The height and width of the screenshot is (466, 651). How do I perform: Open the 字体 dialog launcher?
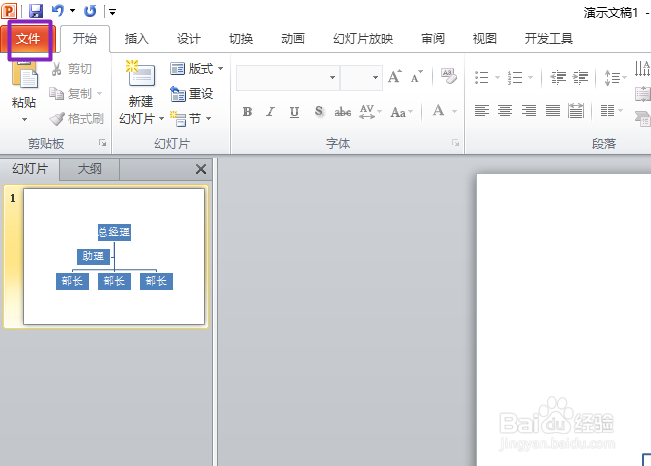pos(455,143)
